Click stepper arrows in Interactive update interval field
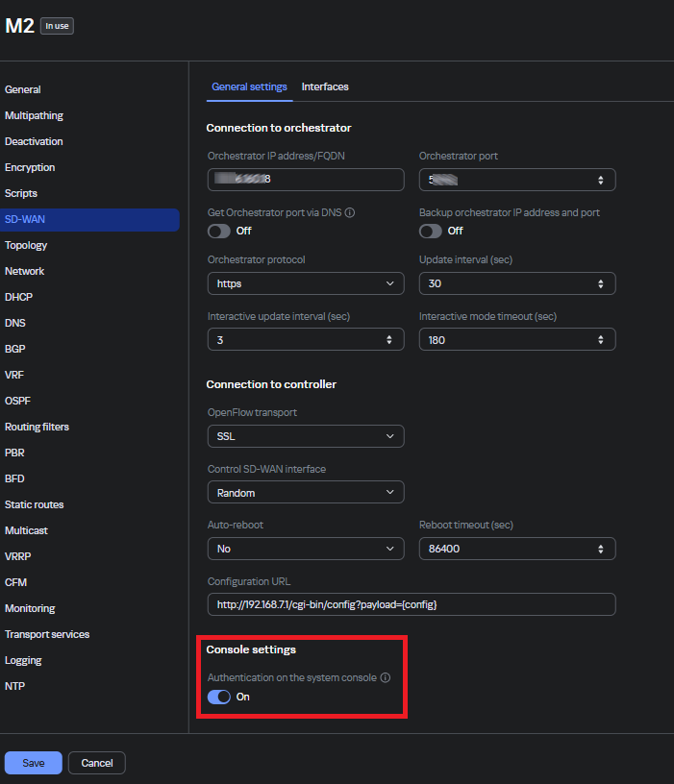This screenshot has height=784, width=674. (389, 340)
